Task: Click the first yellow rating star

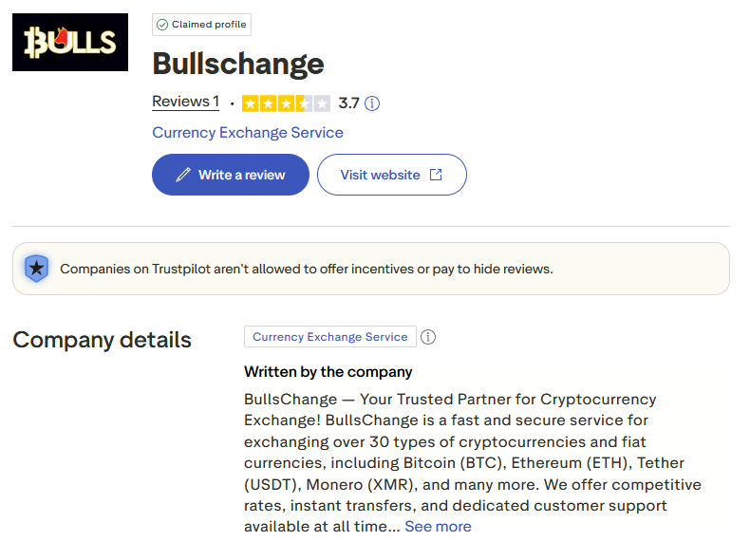Action: coord(251,103)
